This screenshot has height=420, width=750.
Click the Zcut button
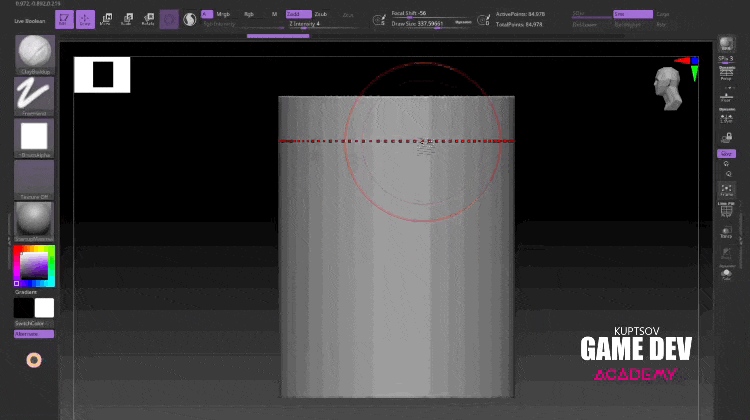[x=348, y=15]
